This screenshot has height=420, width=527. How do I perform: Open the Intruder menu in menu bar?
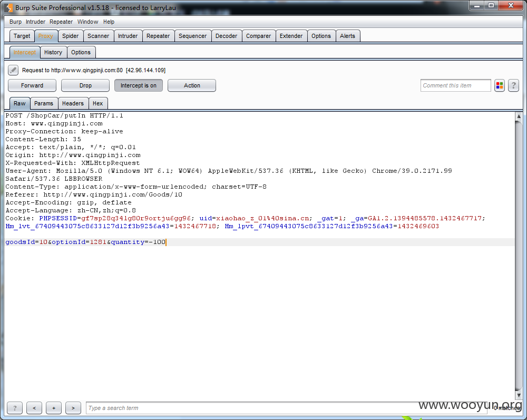[35, 22]
